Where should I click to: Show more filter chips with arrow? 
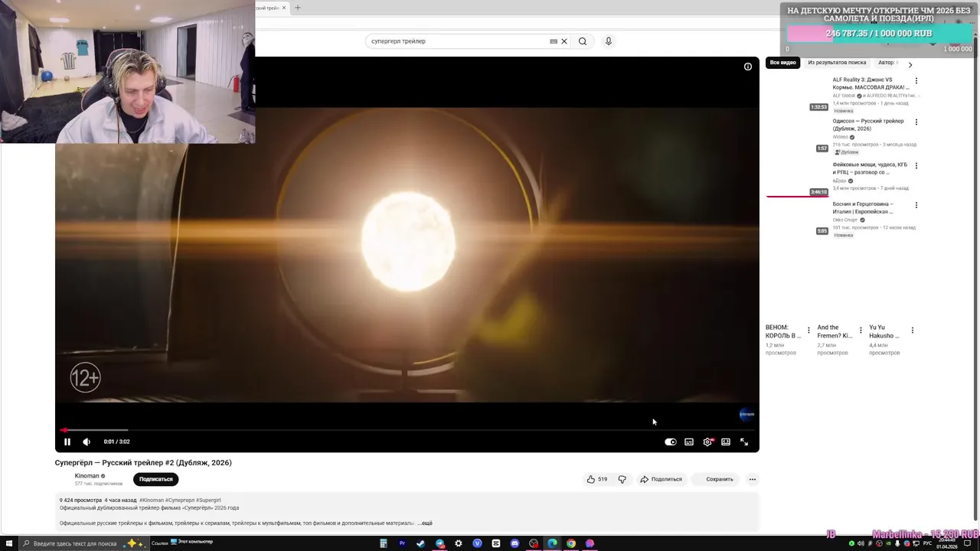click(x=910, y=65)
